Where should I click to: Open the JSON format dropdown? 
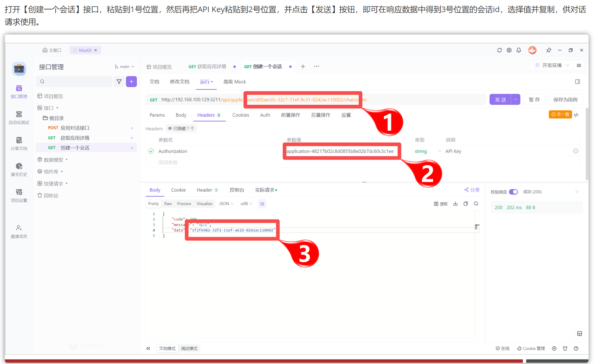pos(226,204)
